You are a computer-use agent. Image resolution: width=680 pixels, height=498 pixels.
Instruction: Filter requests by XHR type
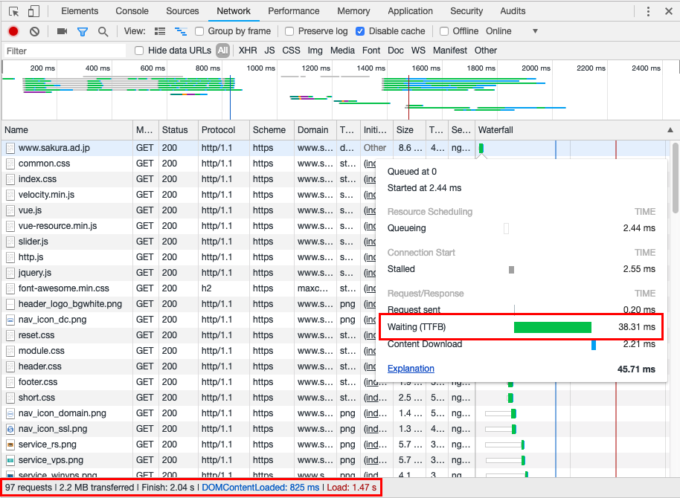(247, 50)
